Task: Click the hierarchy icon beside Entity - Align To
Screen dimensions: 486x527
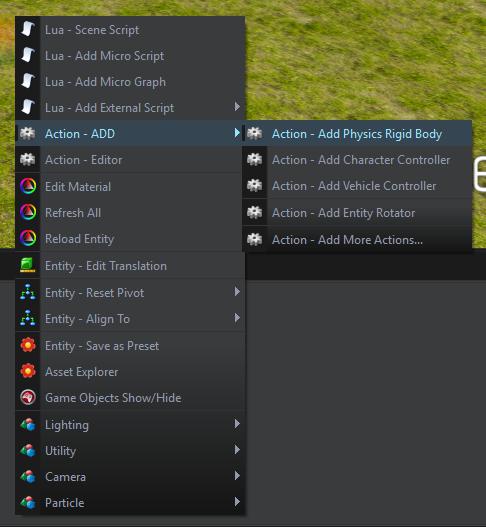Action: point(28,319)
